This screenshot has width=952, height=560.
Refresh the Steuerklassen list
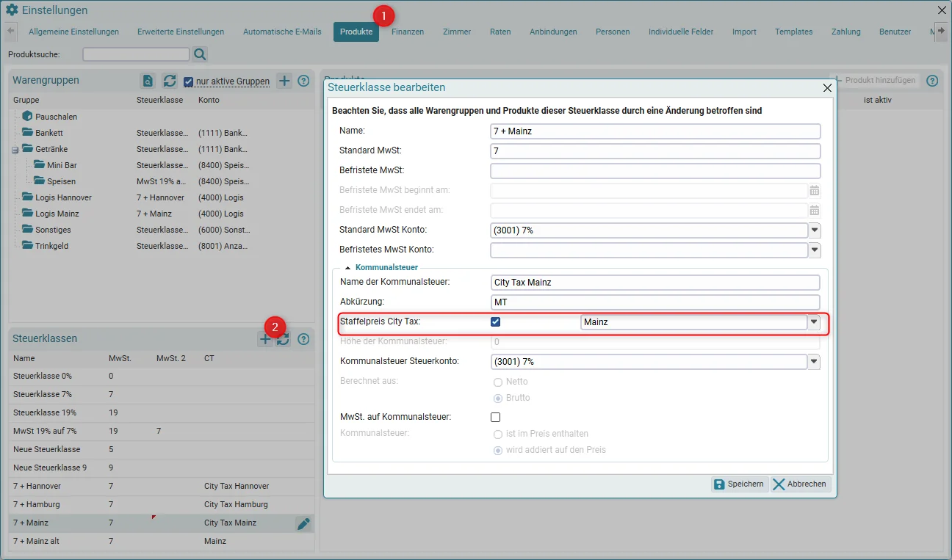(x=283, y=339)
